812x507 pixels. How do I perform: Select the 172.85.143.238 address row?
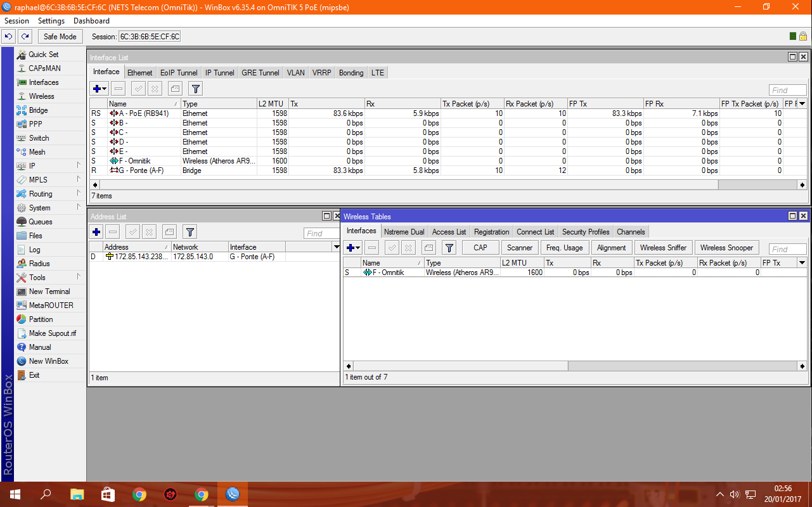214,257
